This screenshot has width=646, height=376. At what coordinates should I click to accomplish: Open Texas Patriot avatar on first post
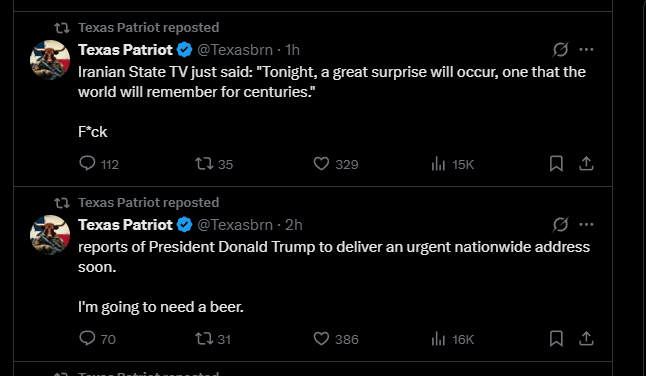50,60
